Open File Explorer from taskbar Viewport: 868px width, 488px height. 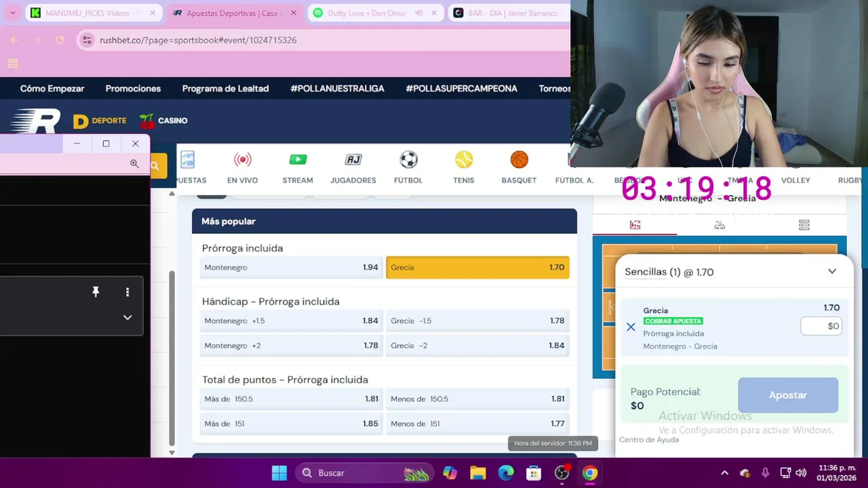[478, 473]
